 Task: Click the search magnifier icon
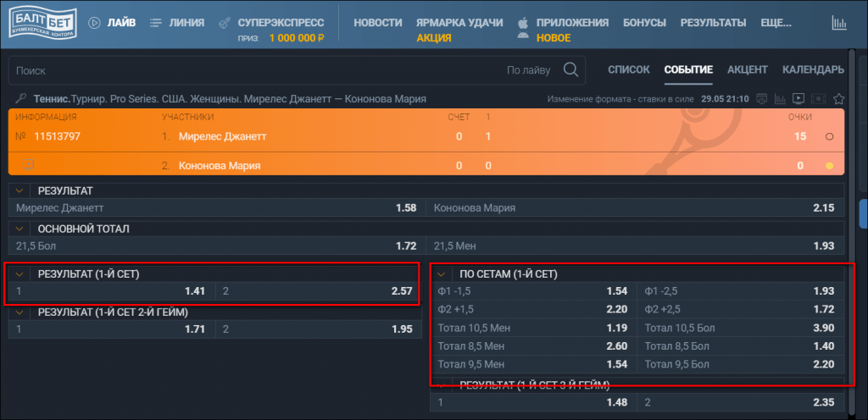point(571,70)
